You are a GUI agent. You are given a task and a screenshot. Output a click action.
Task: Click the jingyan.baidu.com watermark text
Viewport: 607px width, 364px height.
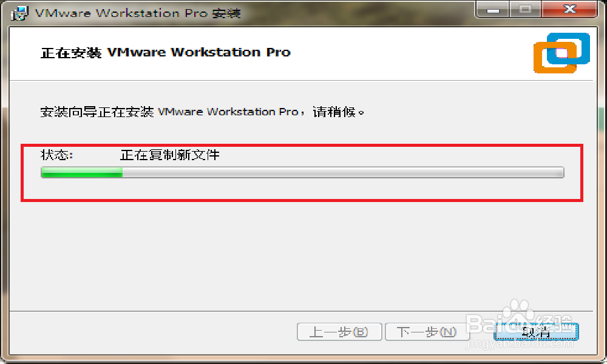point(520,344)
